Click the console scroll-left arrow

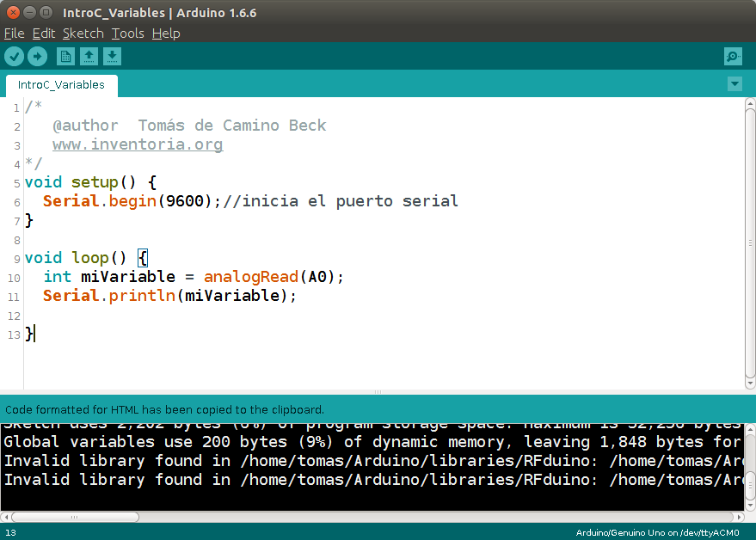[6, 517]
